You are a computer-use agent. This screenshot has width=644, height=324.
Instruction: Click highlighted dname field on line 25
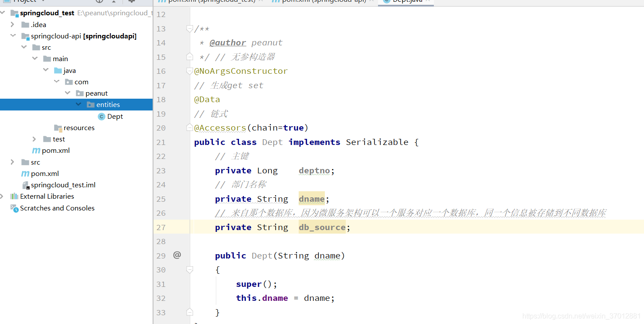click(312, 199)
